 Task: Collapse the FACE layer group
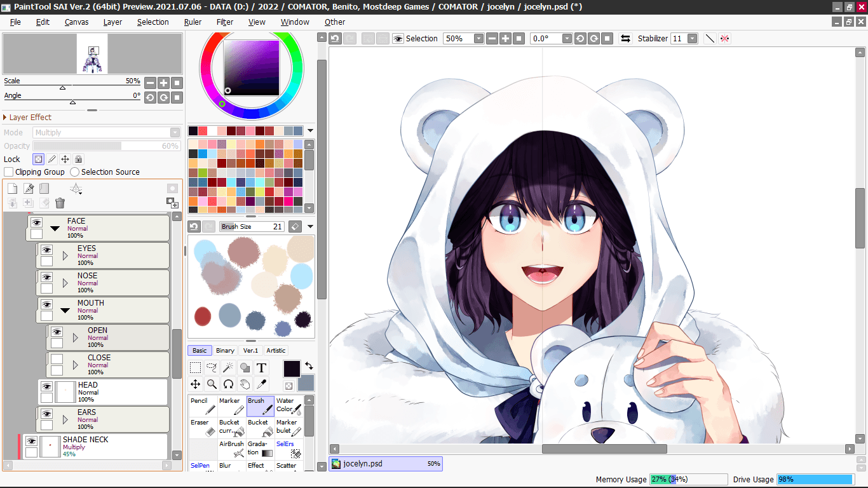[x=55, y=228]
